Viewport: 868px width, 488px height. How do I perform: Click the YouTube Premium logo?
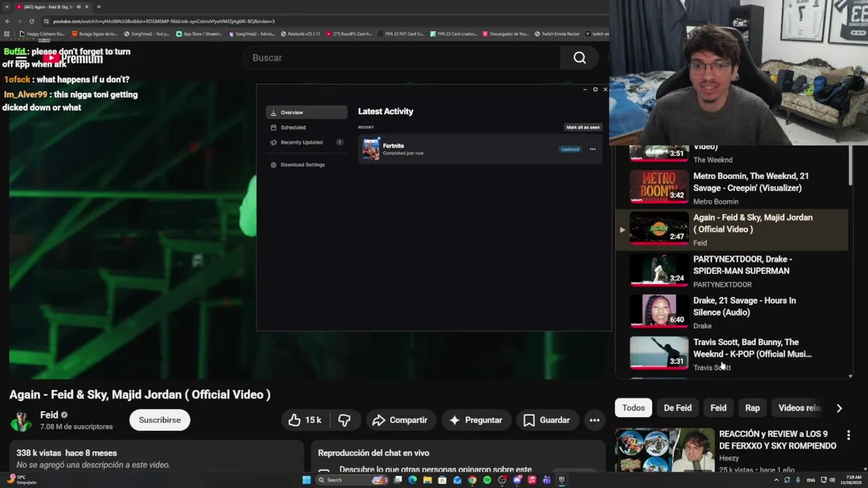click(73, 59)
